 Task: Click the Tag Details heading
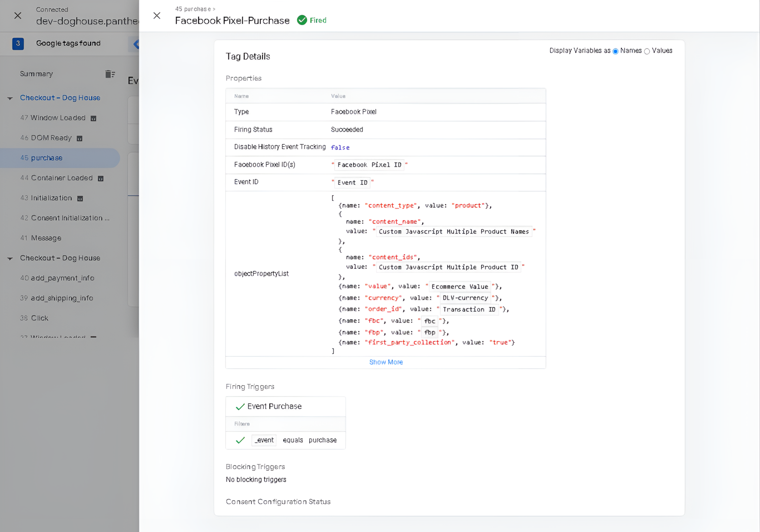[x=248, y=57]
